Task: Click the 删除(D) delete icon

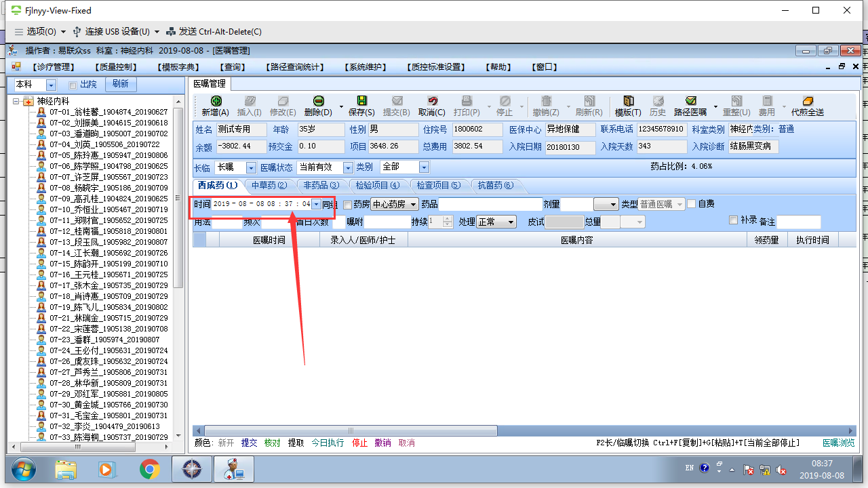Action: [x=318, y=101]
